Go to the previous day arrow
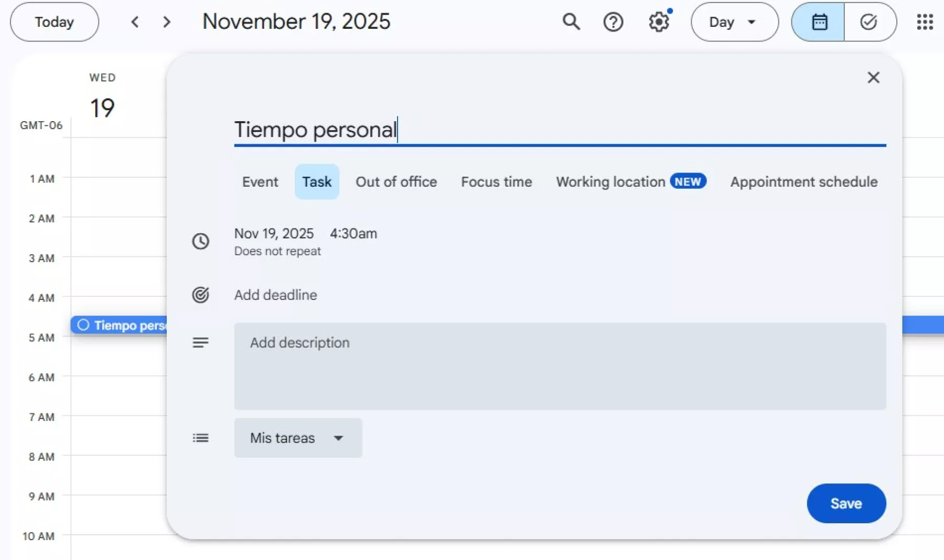Viewport: 944px width, 560px height. 135,22
